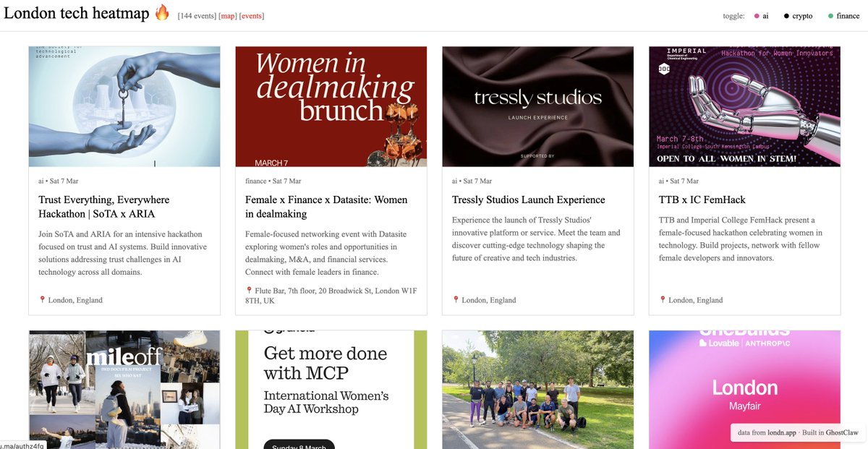Click the [144 events] count label
Viewport: 868px width, 449px height.
pos(197,16)
